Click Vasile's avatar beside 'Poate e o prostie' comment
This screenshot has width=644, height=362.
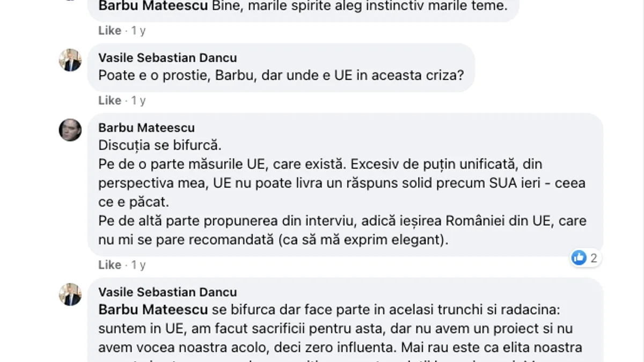pos(70,60)
